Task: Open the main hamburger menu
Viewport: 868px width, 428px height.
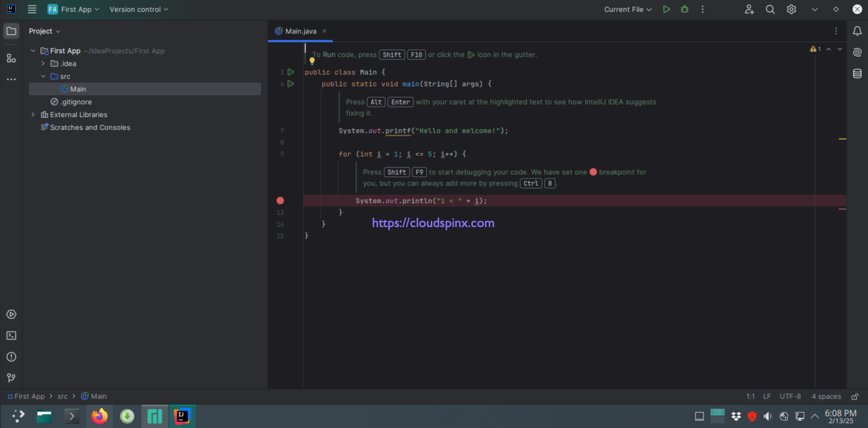Action: 32,9
